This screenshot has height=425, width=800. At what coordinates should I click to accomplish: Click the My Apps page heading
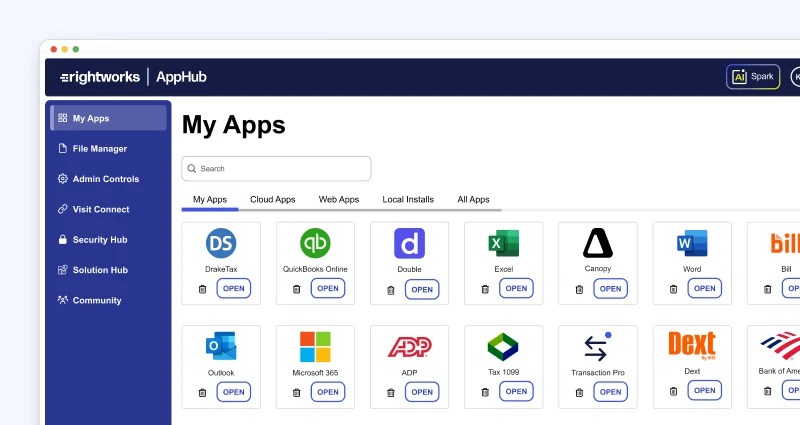(234, 126)
